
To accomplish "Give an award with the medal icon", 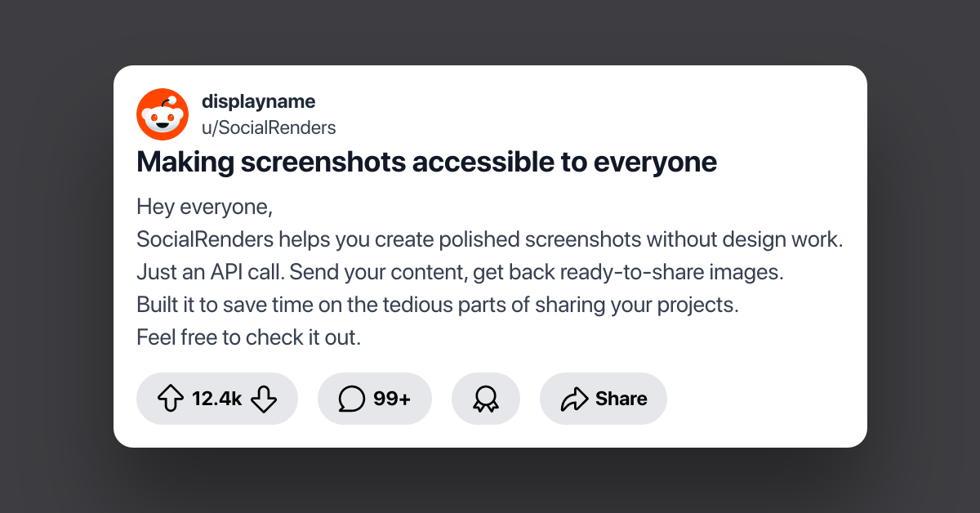I will (485, 399).
